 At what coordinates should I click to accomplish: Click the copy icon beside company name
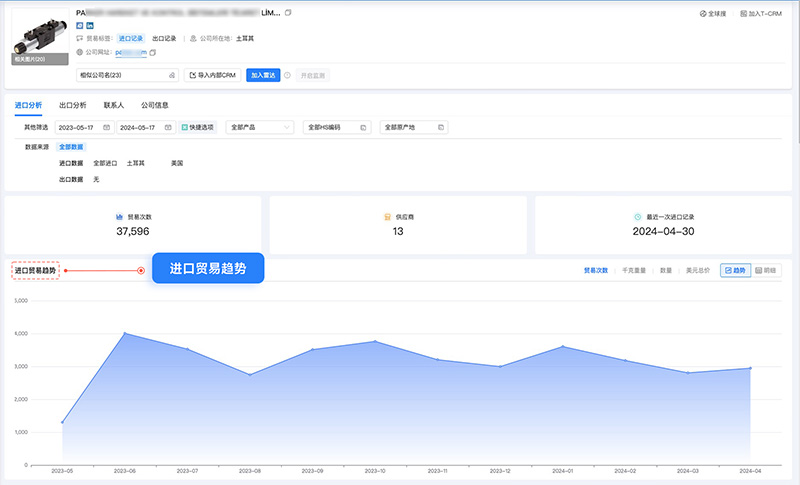(289, 12)
